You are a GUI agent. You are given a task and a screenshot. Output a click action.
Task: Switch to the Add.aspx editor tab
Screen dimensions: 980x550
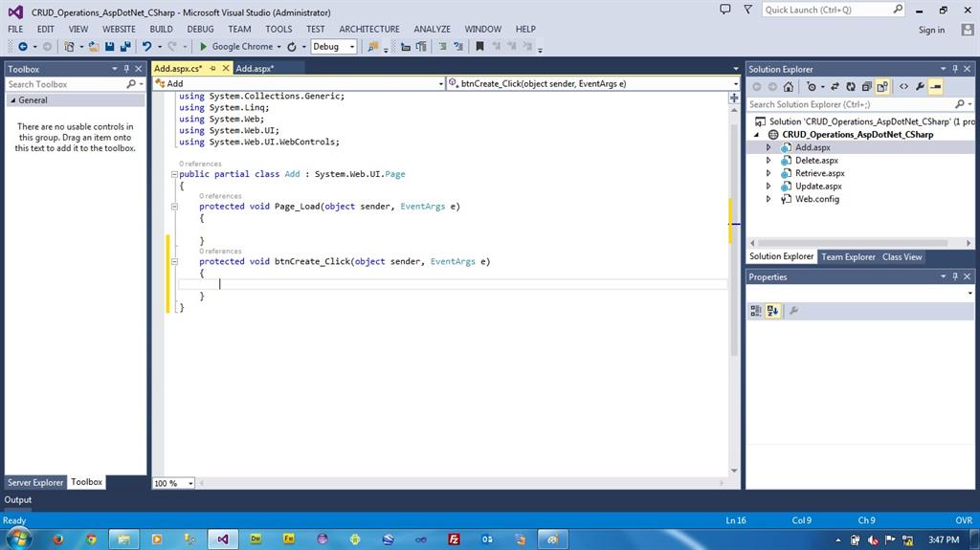click(256, 69)
